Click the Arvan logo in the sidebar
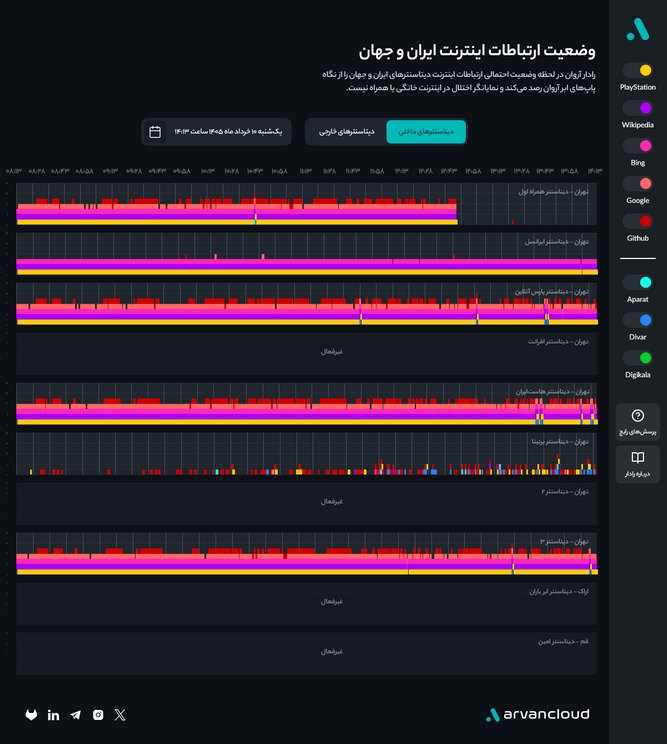 [638, 29]
